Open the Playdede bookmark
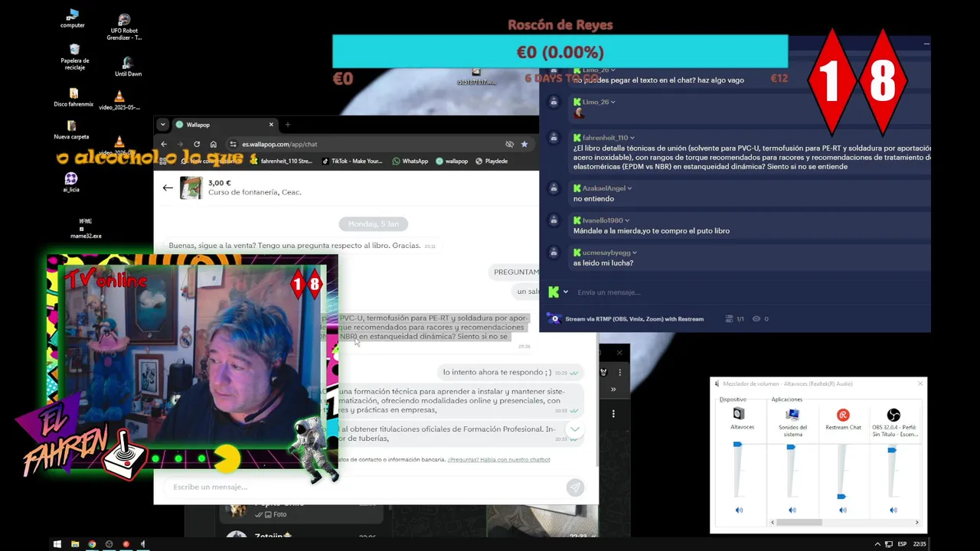Screen dimensions: 980x551 [x=492, y=161]
